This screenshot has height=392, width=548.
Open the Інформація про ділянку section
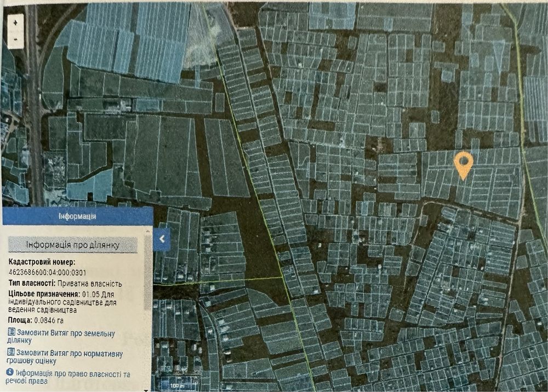point(73,245)
